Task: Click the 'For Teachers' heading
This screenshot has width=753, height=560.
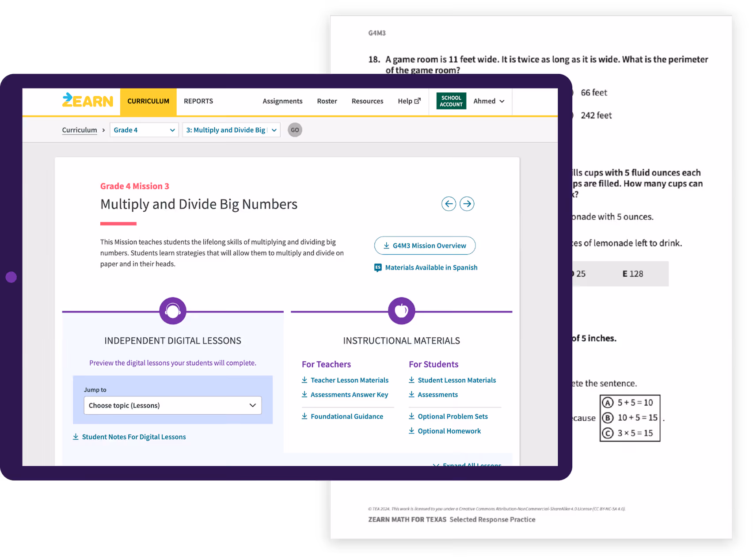Action: pos(326,364)
